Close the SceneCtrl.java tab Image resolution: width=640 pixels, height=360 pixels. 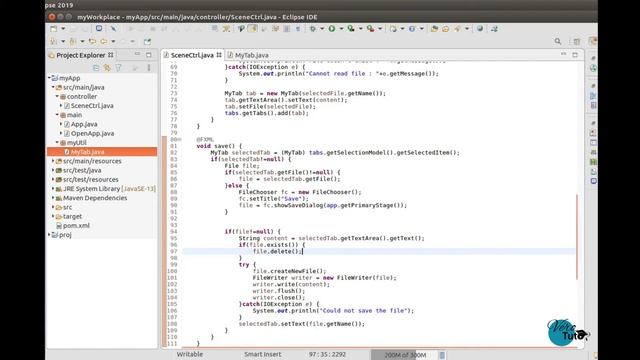pos(219,55)
